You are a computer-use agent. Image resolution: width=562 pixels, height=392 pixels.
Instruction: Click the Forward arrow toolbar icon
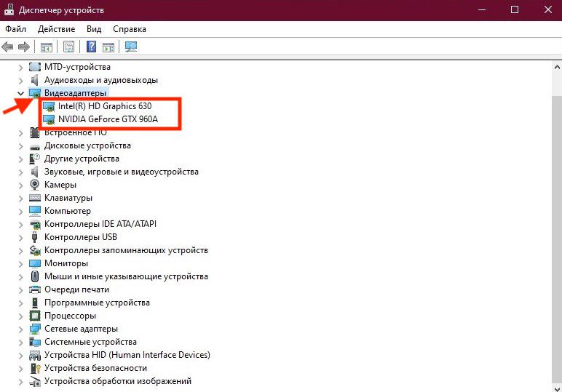[x=23, y=47]
